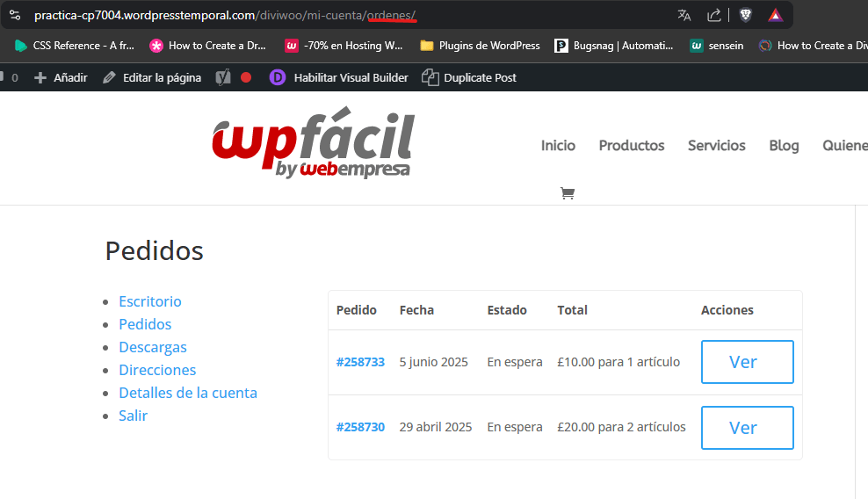
Task: Open Productos menu item
Action: (x=632, y=146)
